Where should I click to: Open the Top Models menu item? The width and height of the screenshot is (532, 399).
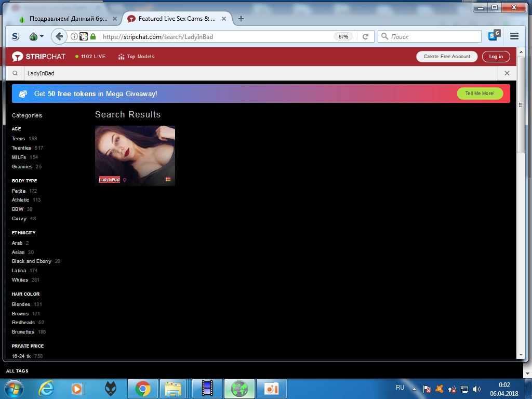pos(136,57)
